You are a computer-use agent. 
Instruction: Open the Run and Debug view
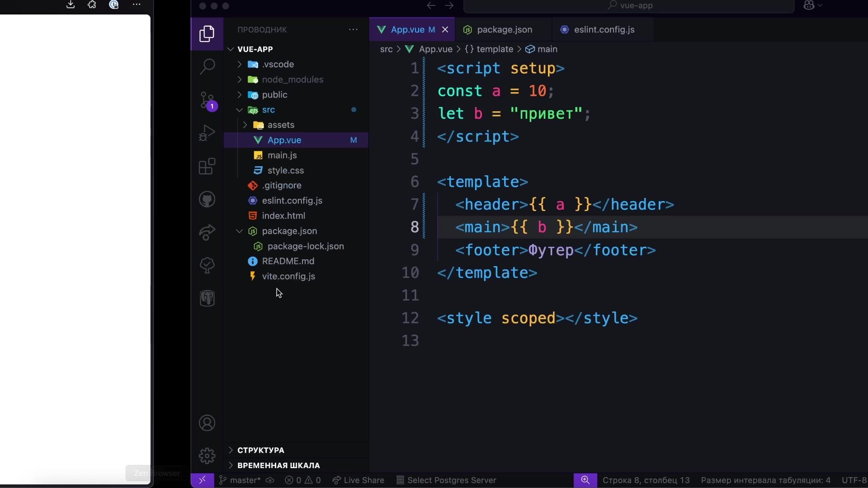point(207,133)
